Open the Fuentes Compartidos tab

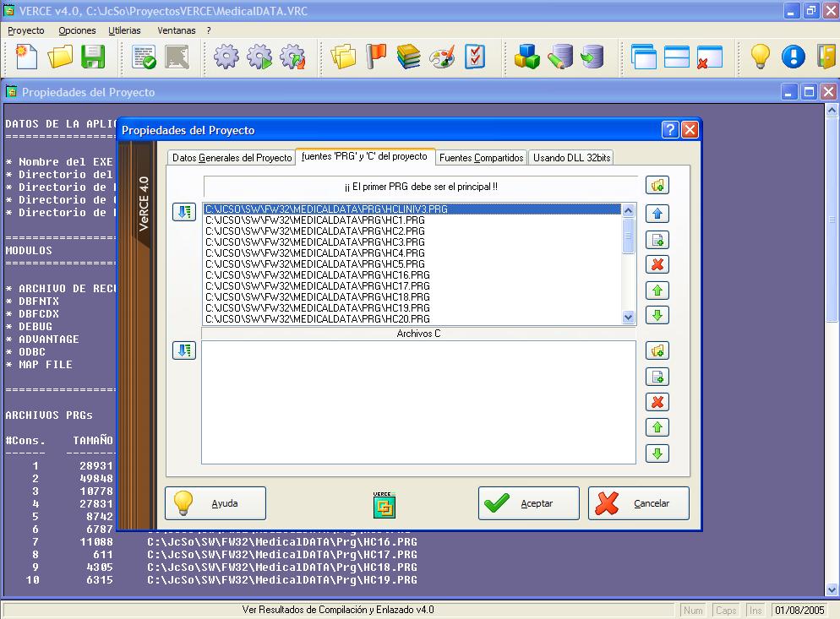(482, 158)
